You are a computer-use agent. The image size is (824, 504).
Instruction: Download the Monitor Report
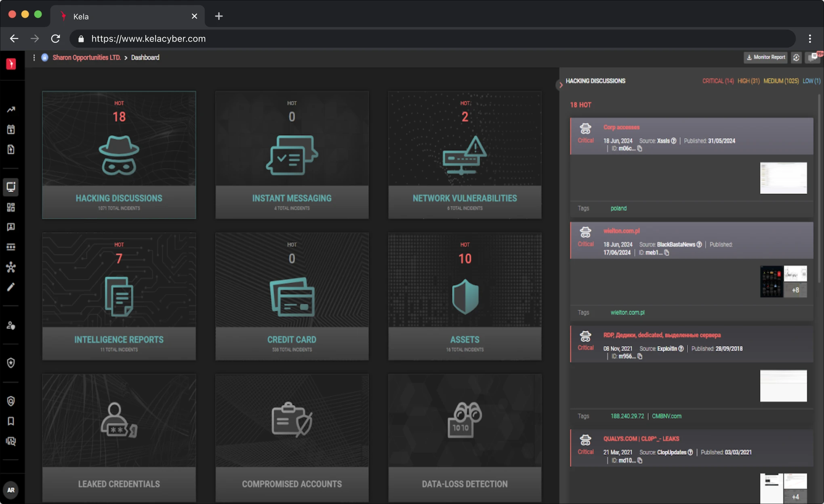765,57
